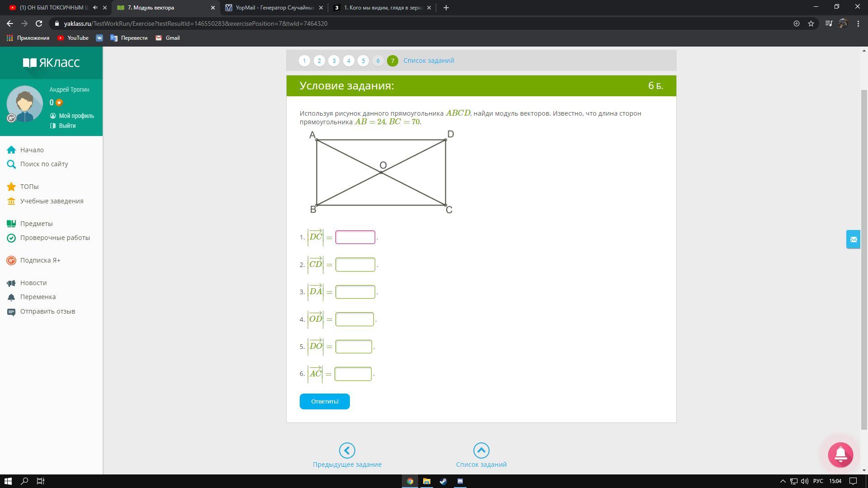The image size is (868, 488).
Task: Open the blue envelope feedback tab
Action: coord(853,239)
